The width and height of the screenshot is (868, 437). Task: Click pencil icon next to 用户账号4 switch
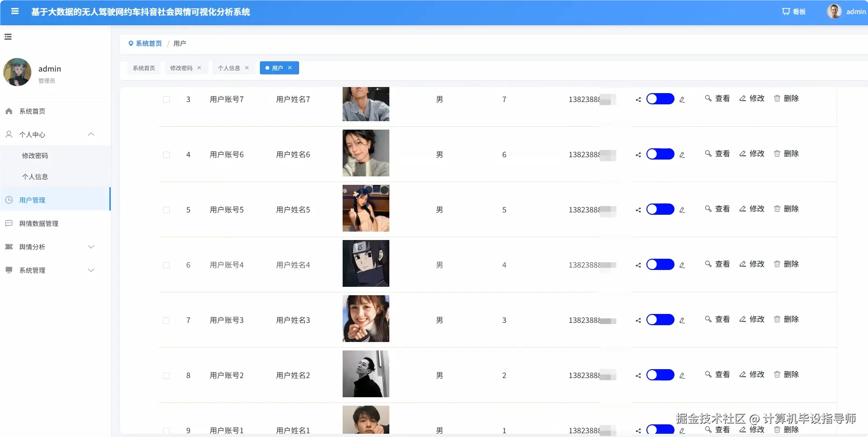tap(682, 265)
